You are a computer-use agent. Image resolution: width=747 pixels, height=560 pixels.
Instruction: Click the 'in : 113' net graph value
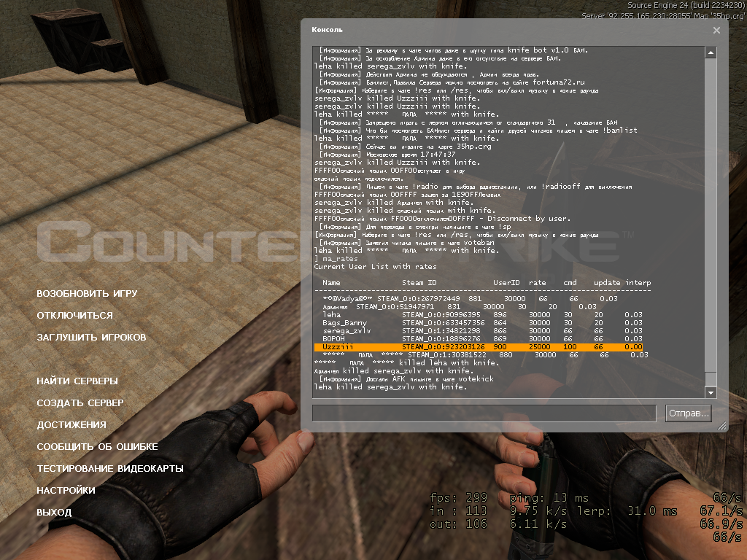click(458, 511)
